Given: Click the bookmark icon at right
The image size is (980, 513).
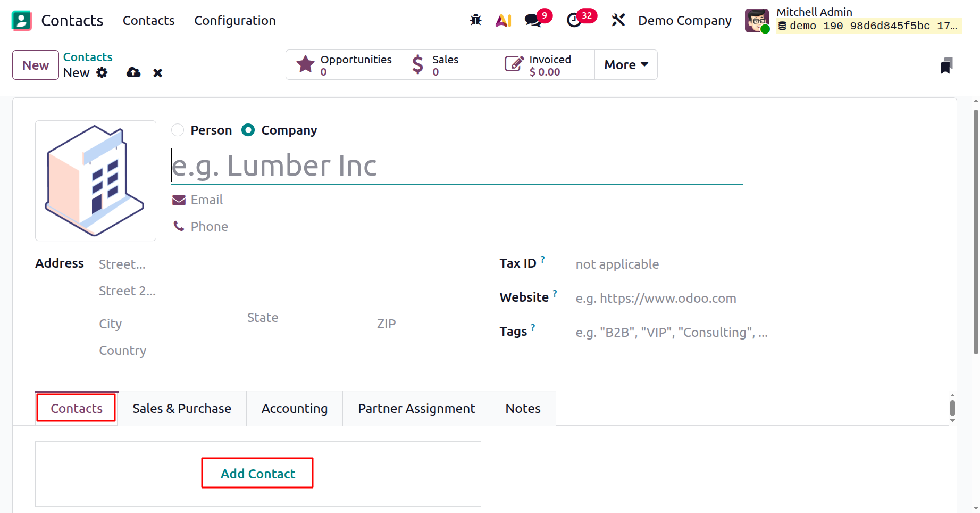Looking at the screenshot, I should coord(947,65).
